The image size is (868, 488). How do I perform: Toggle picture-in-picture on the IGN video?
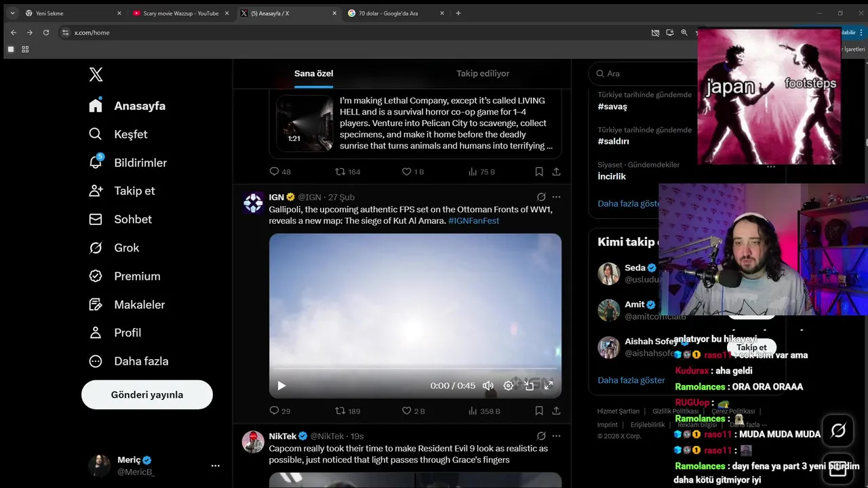click(529, 386)
